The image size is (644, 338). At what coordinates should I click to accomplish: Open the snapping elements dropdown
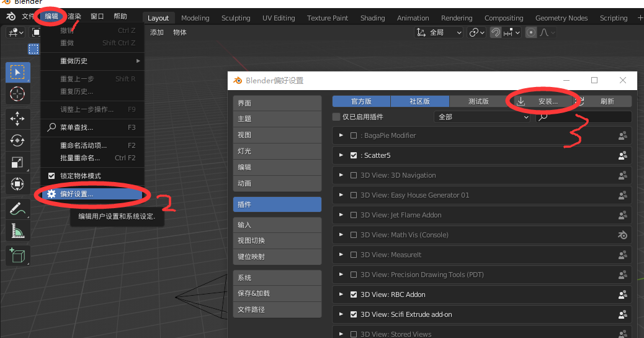(x=512, y=32)
